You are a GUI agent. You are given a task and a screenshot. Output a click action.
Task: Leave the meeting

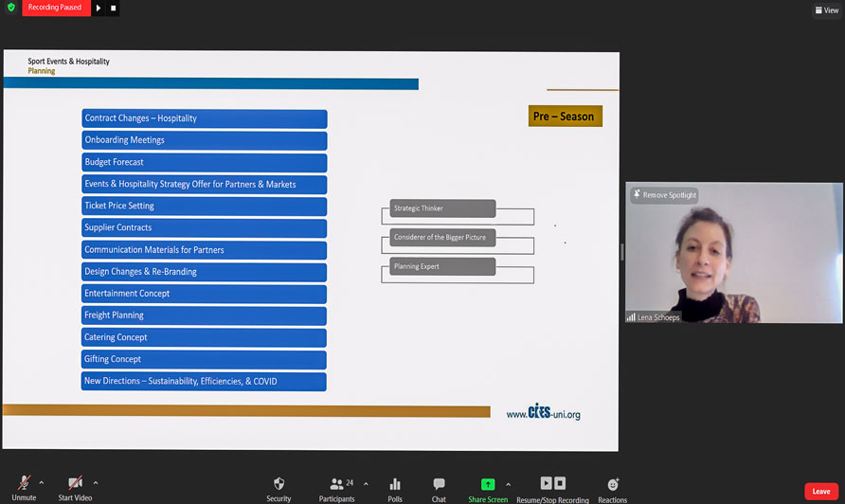coord(821,491)
